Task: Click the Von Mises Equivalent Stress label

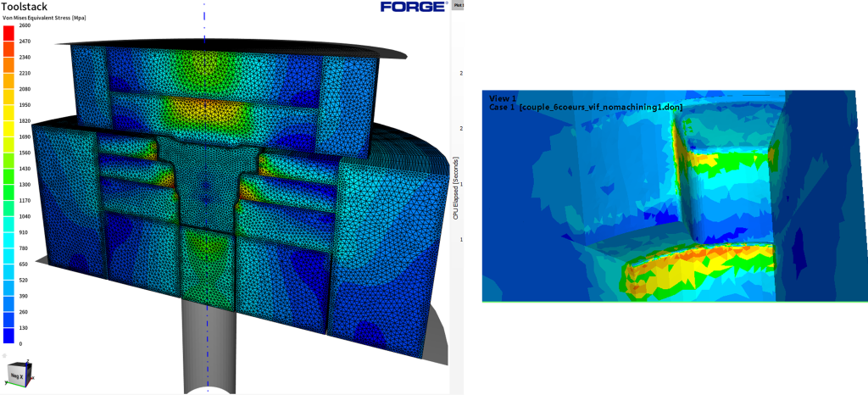Action: point(44,19)
